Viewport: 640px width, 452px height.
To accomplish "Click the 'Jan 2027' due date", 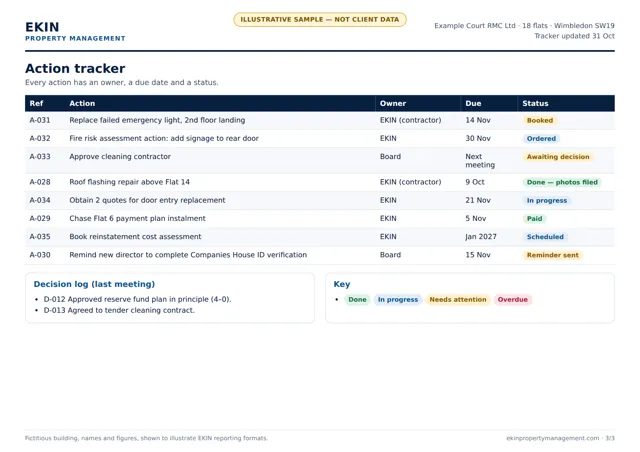I will pyautogui.click(x=481, y=236).
